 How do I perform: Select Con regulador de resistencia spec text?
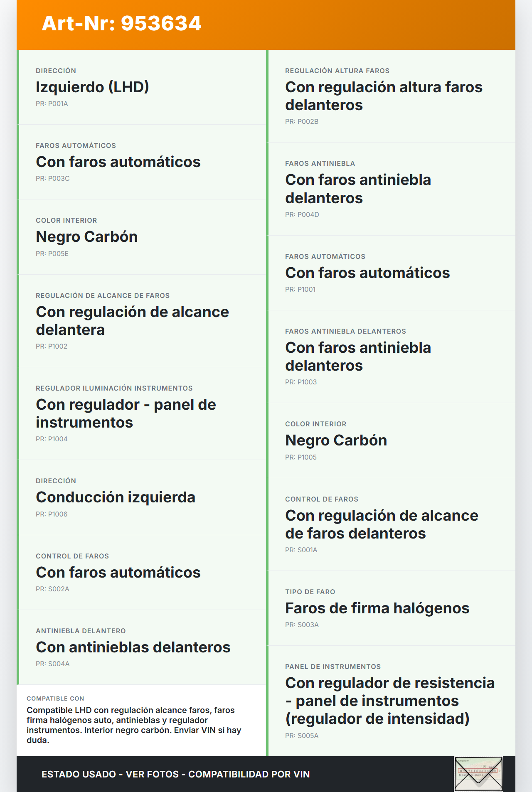click(x=389, y=701)
